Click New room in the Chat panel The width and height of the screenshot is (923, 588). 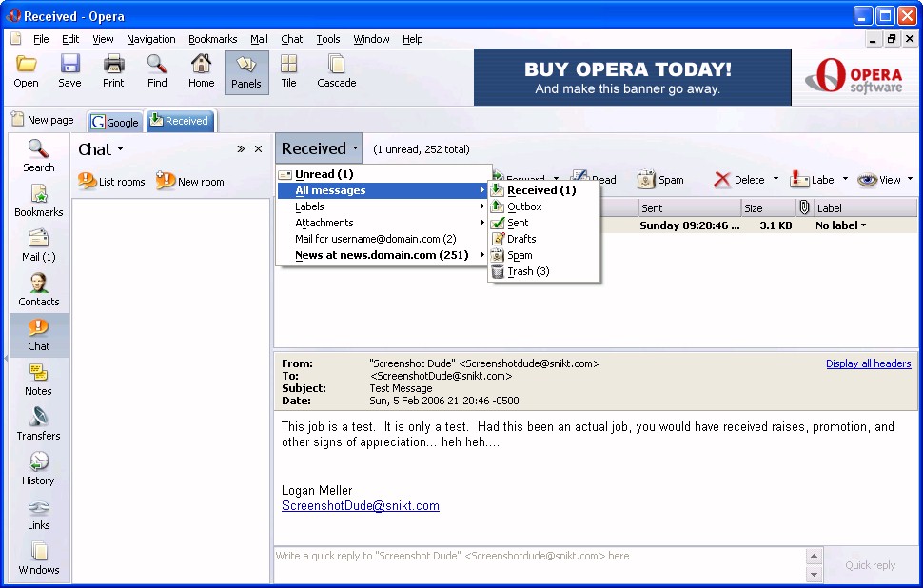pyautogui.click(x=190, y=182)
